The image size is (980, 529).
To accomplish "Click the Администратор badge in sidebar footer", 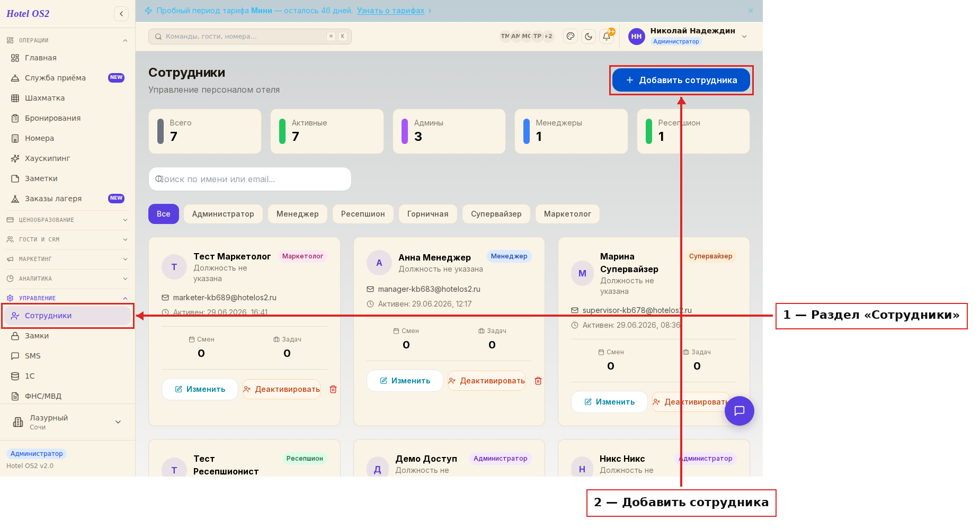I will (37, 454).
